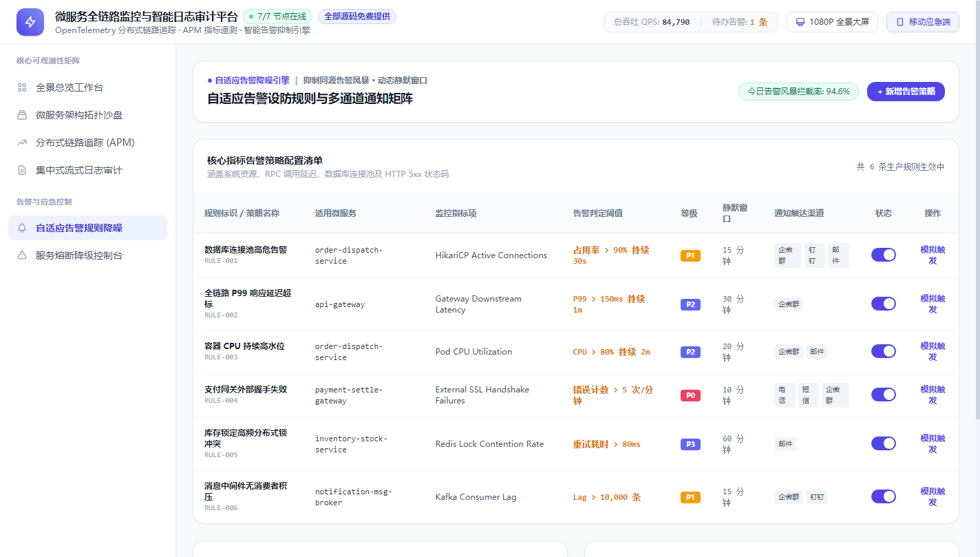Click the monitor icon in 1080P 全景大屏

pyautogui.click(x=800, y=22)
